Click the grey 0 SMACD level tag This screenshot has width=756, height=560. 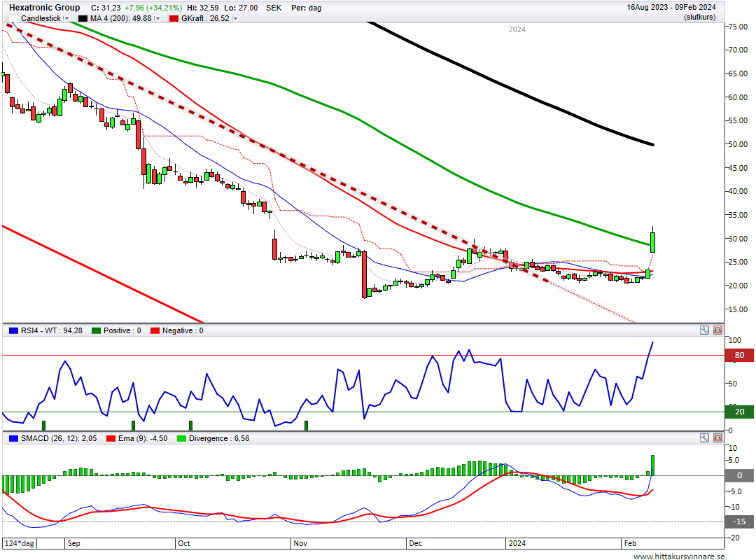click(739, 475)
